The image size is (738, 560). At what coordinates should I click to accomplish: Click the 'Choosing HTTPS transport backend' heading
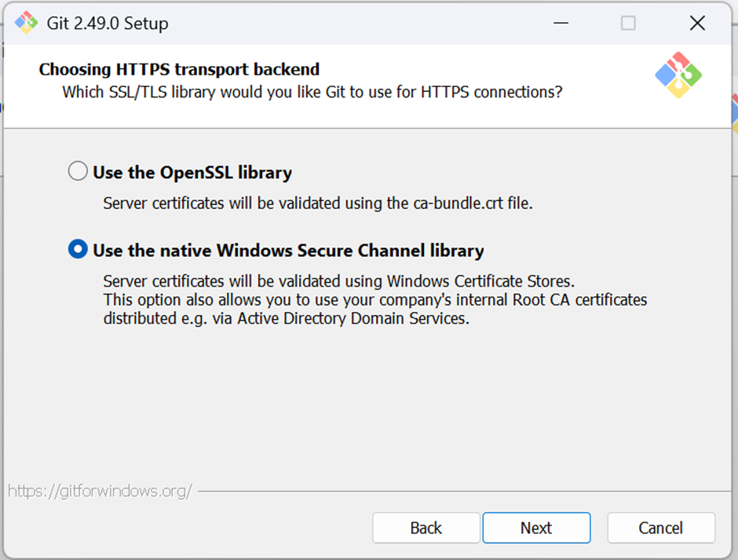click(x=179, y=69)
